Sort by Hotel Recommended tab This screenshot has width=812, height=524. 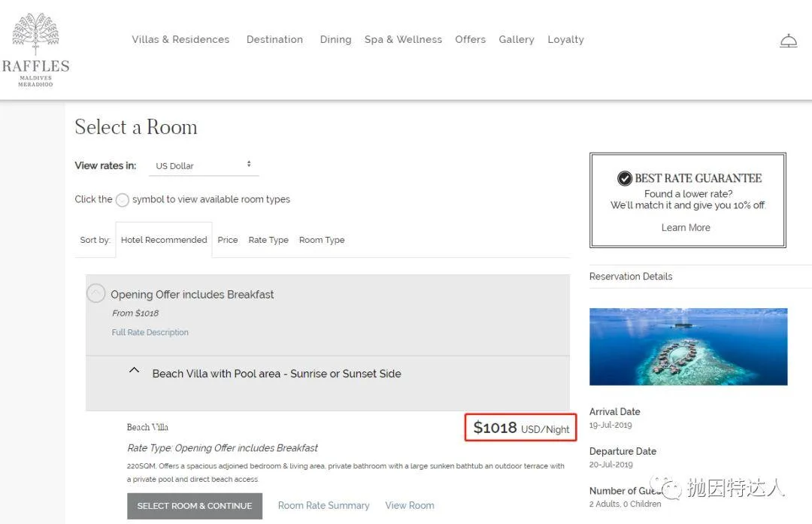coord(164,240)
